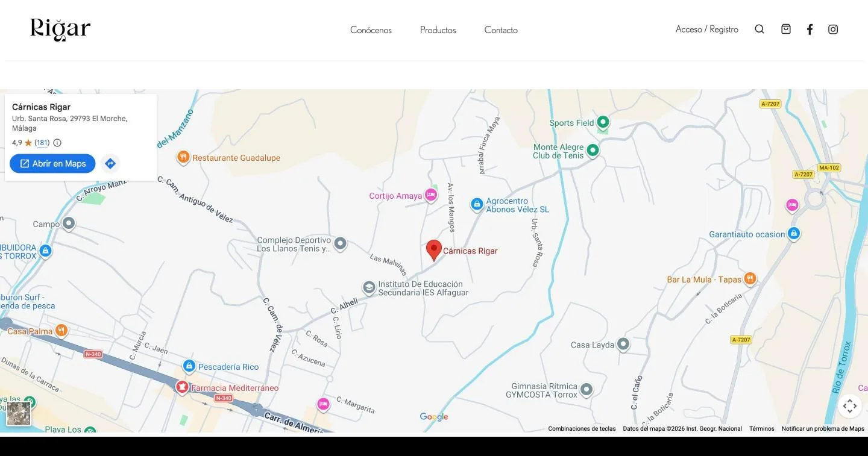Screen dimensions: 868x456
Task: Open the Conócenos menu item
Action: pos(371,30)
